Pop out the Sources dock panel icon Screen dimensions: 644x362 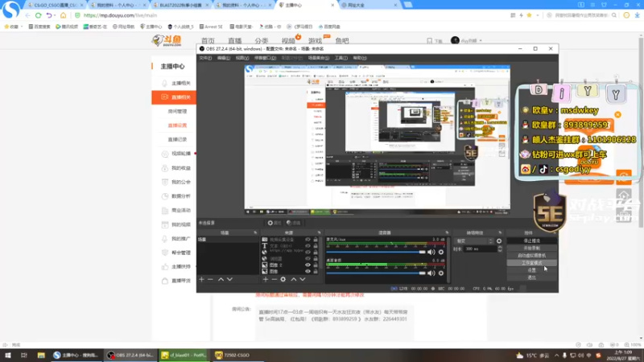coord(319,232)
